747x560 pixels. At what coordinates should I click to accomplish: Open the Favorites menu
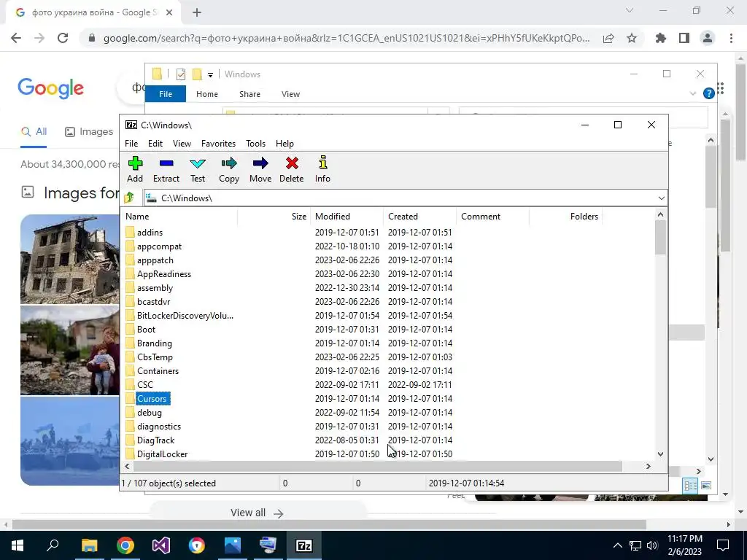pyautogui.click(x=218, y=144)
